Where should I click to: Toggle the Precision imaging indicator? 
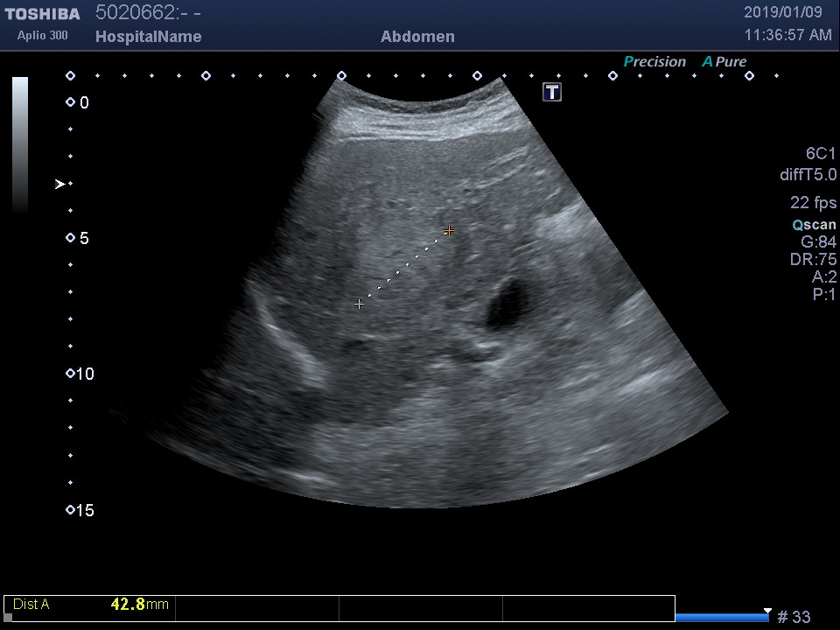click(654, 62)
